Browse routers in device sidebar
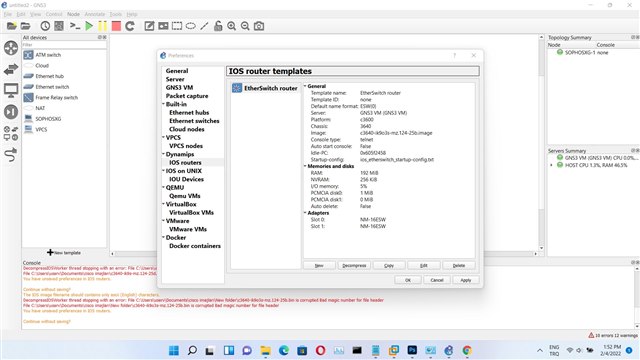Viewport: 640px width, 360px height. coord(11,48)
